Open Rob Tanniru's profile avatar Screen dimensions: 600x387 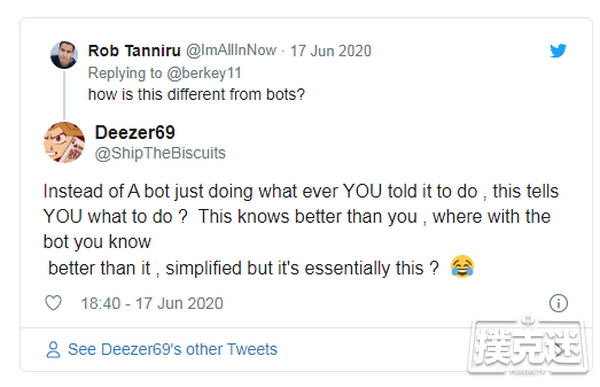click(x=64, y=55)
